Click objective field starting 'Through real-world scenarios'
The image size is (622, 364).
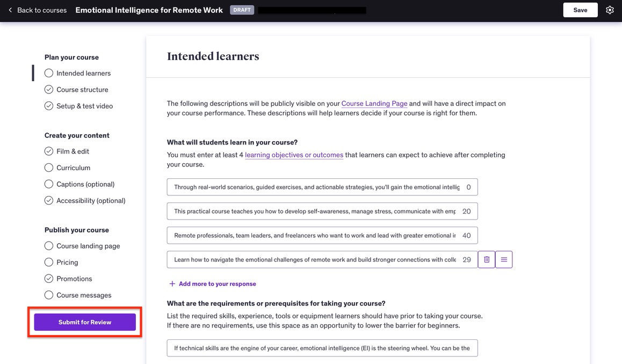(x=322, y=187)
